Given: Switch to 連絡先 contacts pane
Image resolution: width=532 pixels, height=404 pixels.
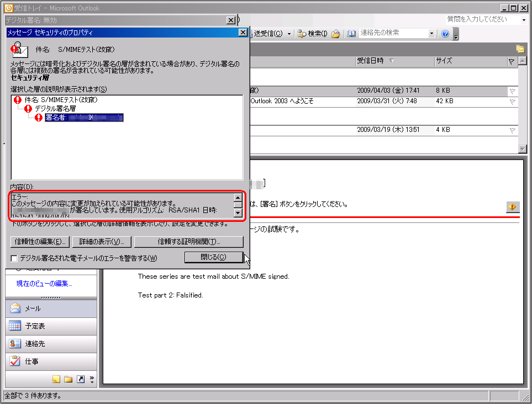Looking at the screenshot, I should tap(51, 344).
